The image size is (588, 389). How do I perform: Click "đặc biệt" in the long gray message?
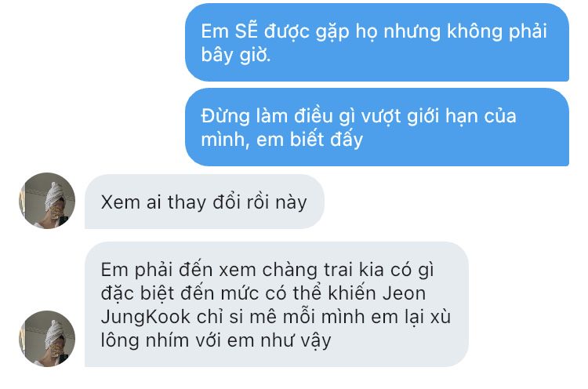coord(137,293)
